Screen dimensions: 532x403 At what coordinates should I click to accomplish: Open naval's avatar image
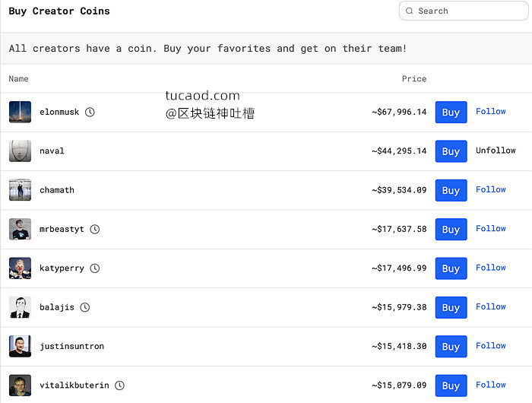coord(20,151)
